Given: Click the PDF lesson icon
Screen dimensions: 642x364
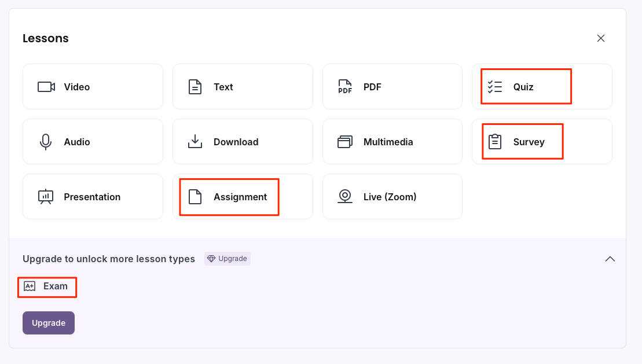Looking at the screenshot, I should 344,86.
